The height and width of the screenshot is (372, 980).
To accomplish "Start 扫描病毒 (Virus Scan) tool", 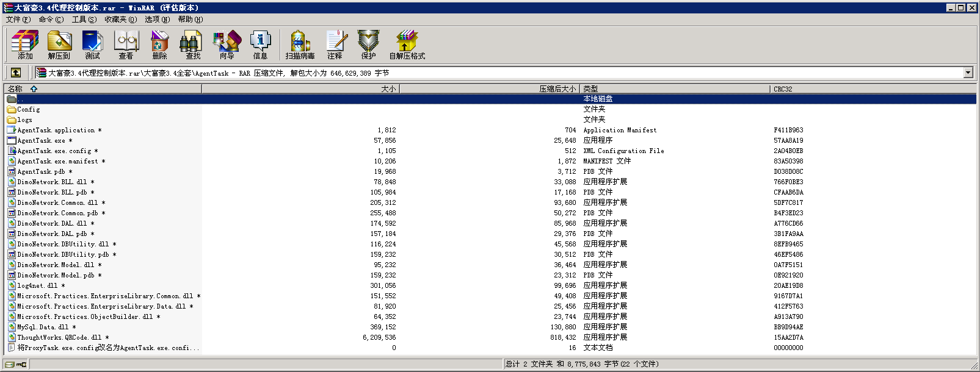I will pos(300,45).
